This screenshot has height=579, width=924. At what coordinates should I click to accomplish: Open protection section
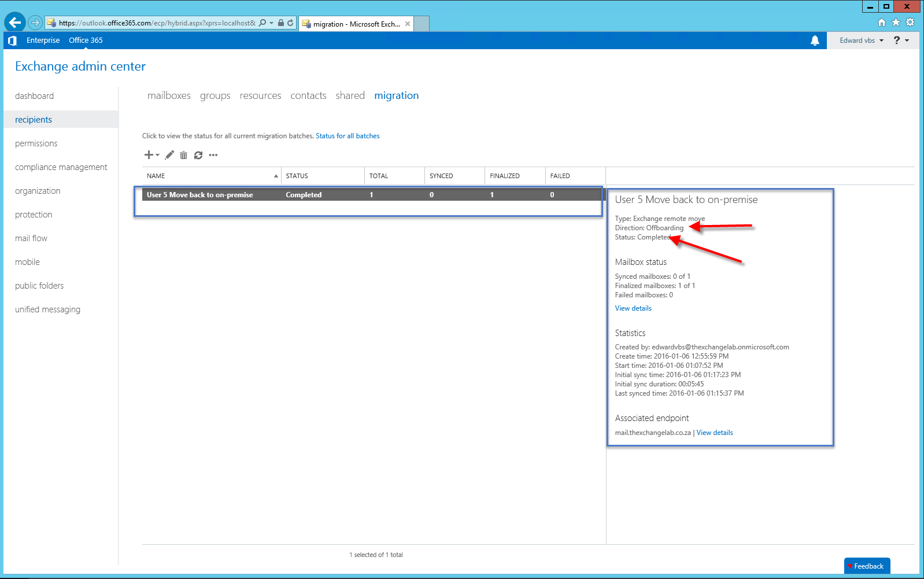(x=34, y=215)
